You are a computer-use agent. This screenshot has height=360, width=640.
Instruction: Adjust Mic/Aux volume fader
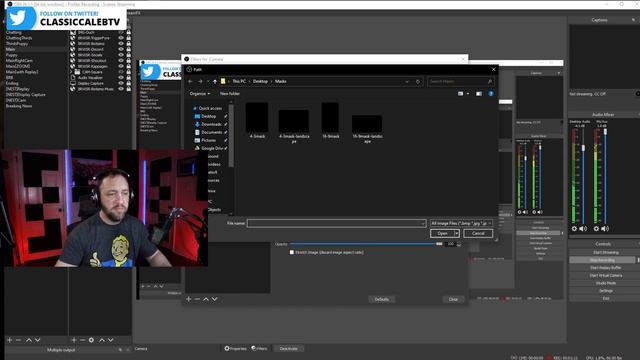(605, 132)
